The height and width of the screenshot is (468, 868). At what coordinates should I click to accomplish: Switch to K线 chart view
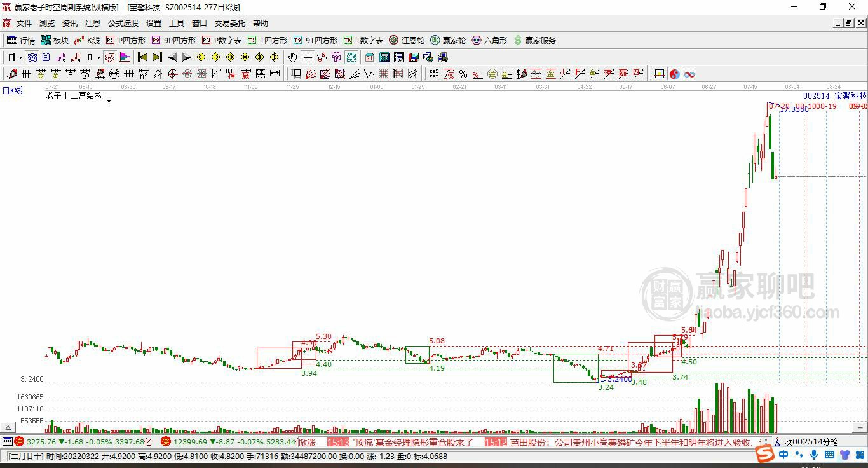[x=88, y=40]
